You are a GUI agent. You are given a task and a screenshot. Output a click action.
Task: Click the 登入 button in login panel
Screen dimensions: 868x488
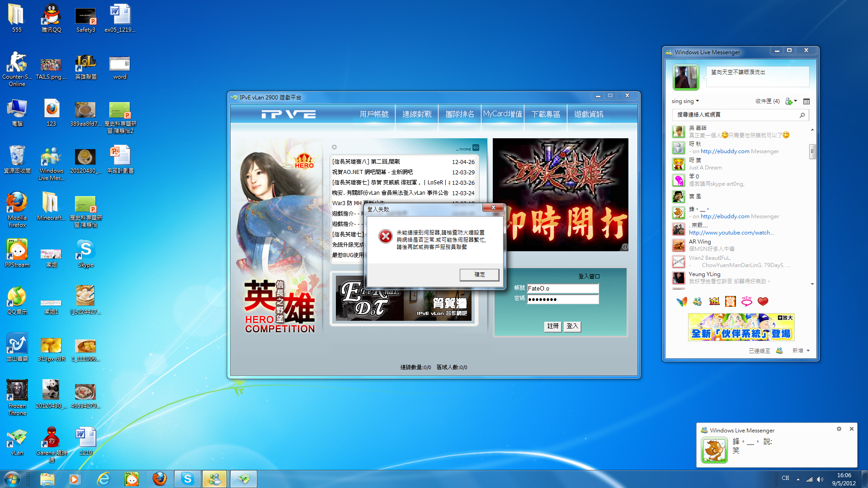pyautogui.click(x=572, y=326)
